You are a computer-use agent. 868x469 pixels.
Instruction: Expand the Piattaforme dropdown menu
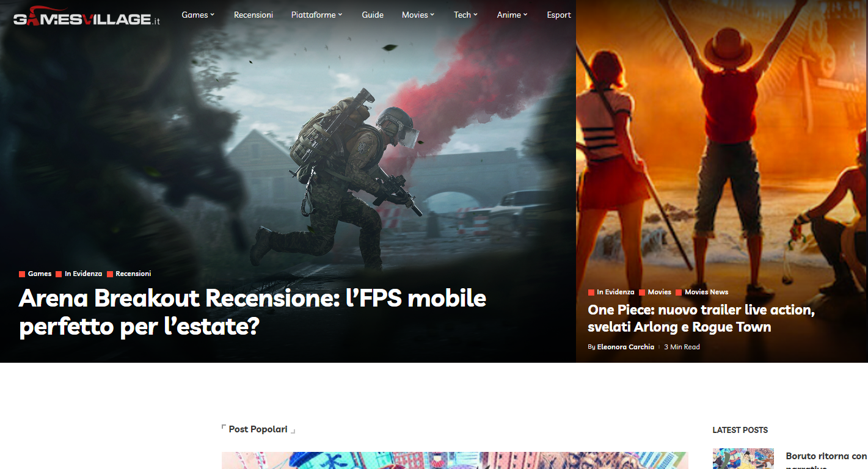317,15
